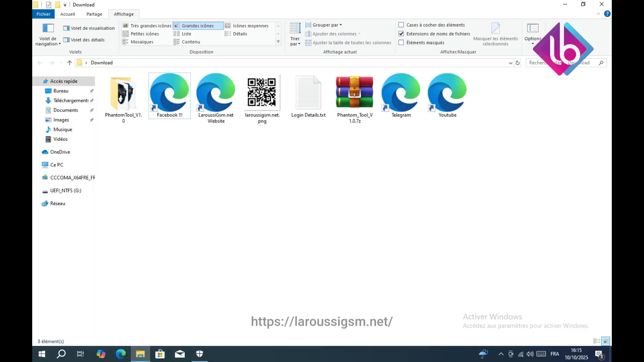This screenshot has width=644, height=362.
Task: Collapse the ribbon with the chevron
Action: tap(598, 14)
